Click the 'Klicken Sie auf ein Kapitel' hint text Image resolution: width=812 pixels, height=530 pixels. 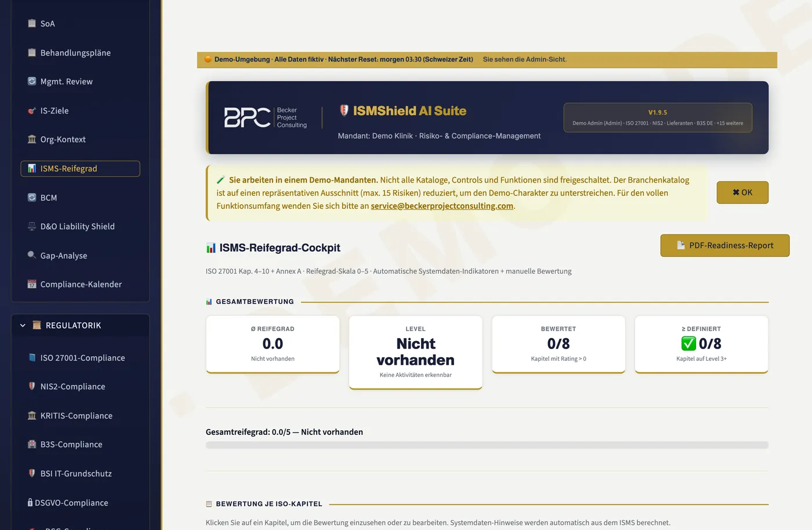(438, 522)
